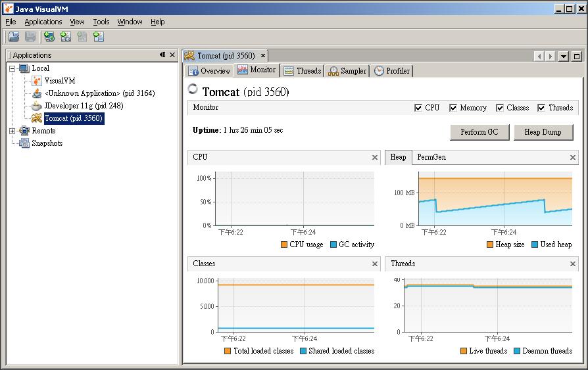Click the Uptime value text
Screen dimensions: 588x370
253,130
